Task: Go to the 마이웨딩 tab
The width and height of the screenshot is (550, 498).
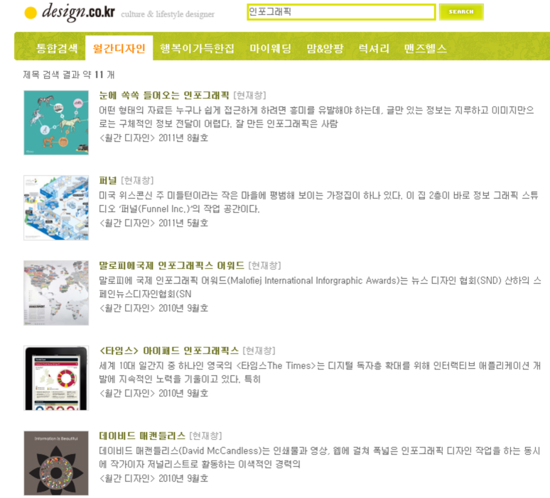Action: click(x=270, y=48)
